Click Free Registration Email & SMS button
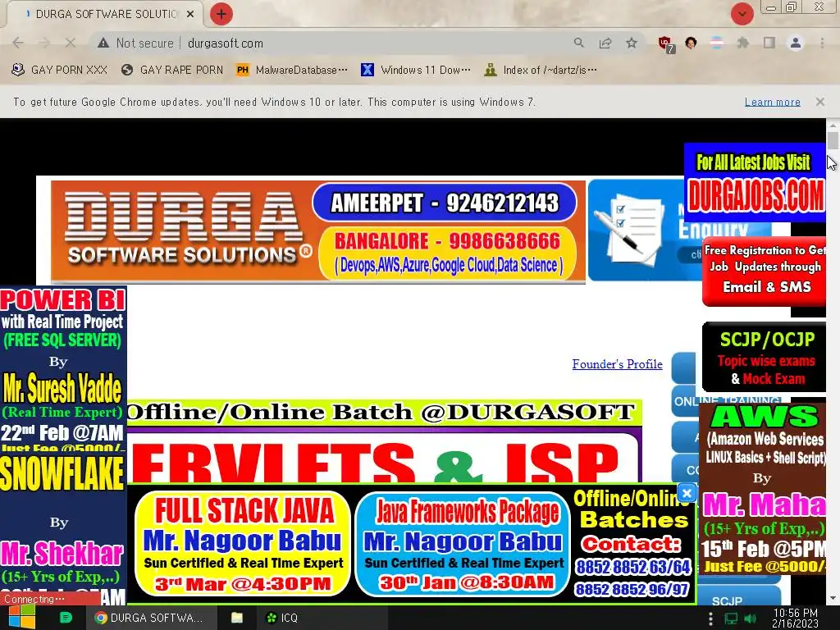The width and height of the screenshot is (840, 630). (x=765, y=271)
